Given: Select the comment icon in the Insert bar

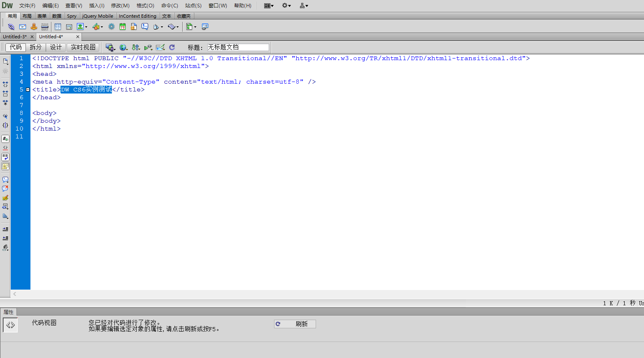Looking at the screenshot, I should click(145, 26).
